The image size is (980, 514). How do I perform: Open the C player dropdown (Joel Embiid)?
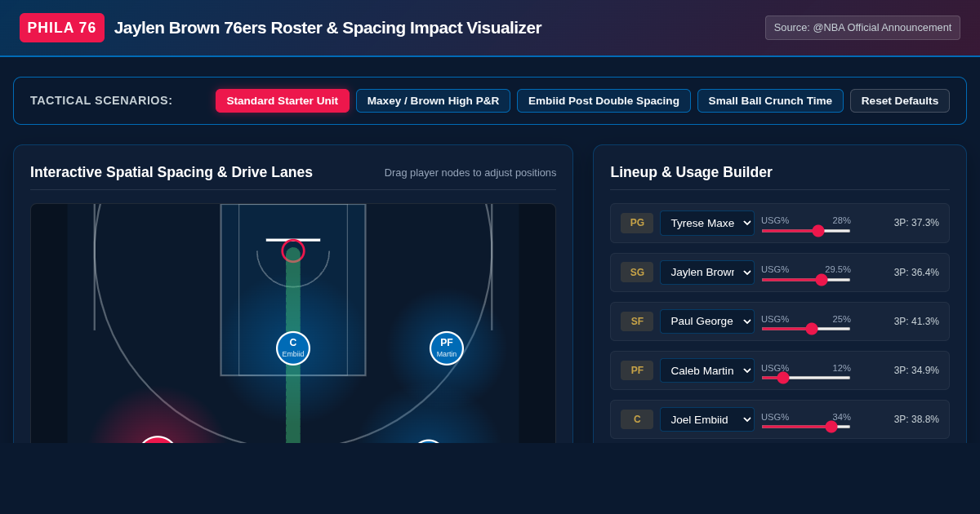707,419
